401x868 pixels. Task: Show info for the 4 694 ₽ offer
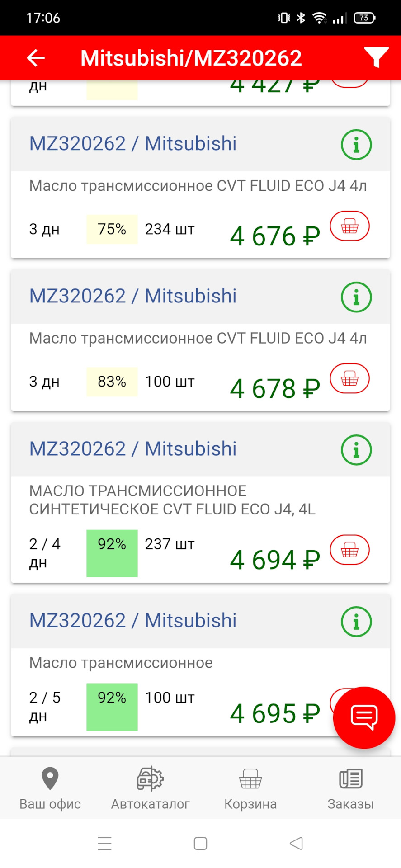tap(356, 450)
